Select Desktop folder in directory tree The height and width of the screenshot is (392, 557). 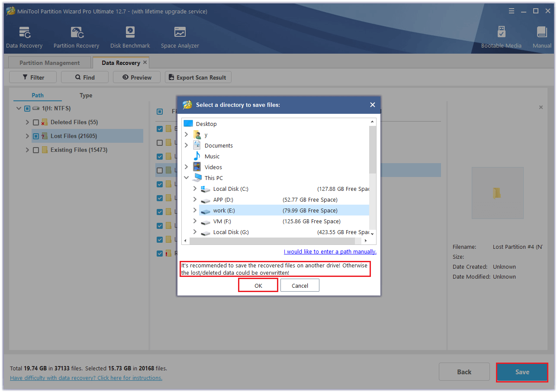click(200, 124)
